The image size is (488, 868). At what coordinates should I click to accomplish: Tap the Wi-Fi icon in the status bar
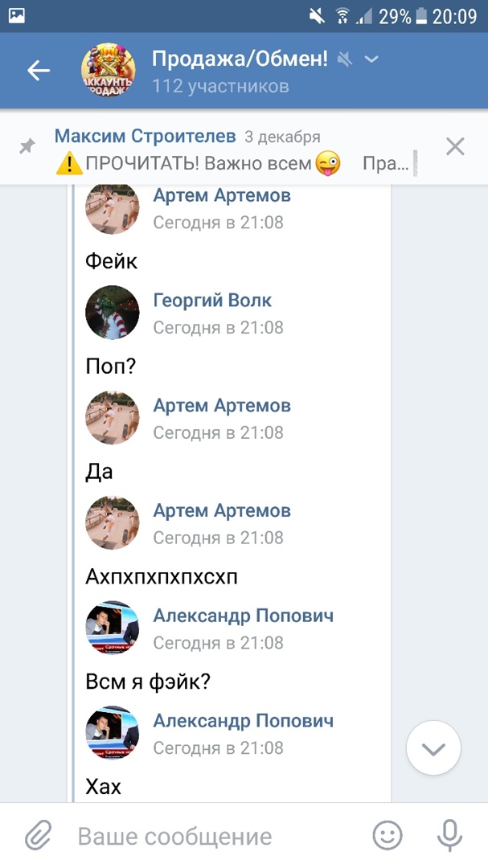[342, 16]
